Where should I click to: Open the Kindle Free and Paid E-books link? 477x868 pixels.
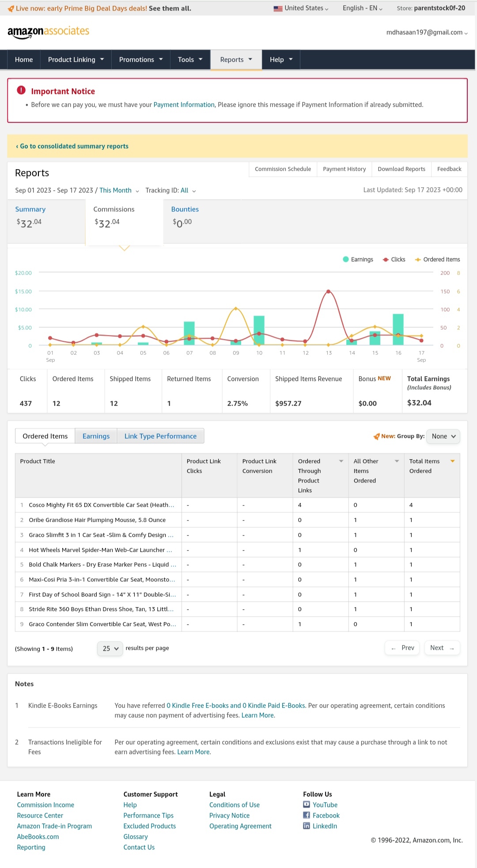[236, 706]
